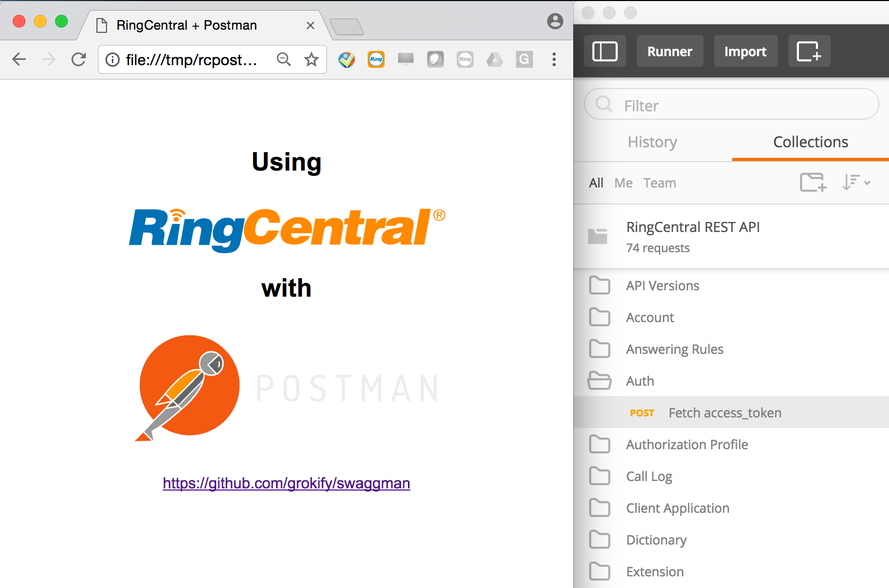Bookmark this page with the star icon
The width and height of the screenshot is (889, 588).
[x=312, y=59]
